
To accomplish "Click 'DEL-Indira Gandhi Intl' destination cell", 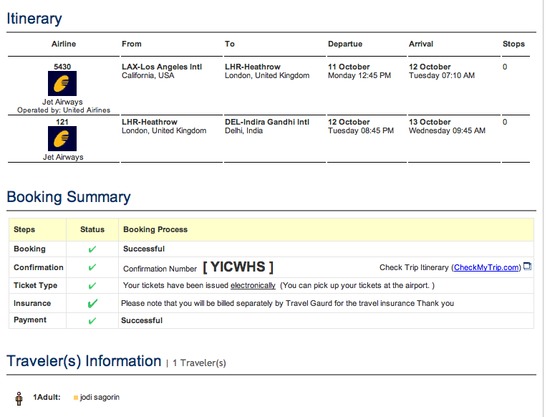I will pos(267,122).
